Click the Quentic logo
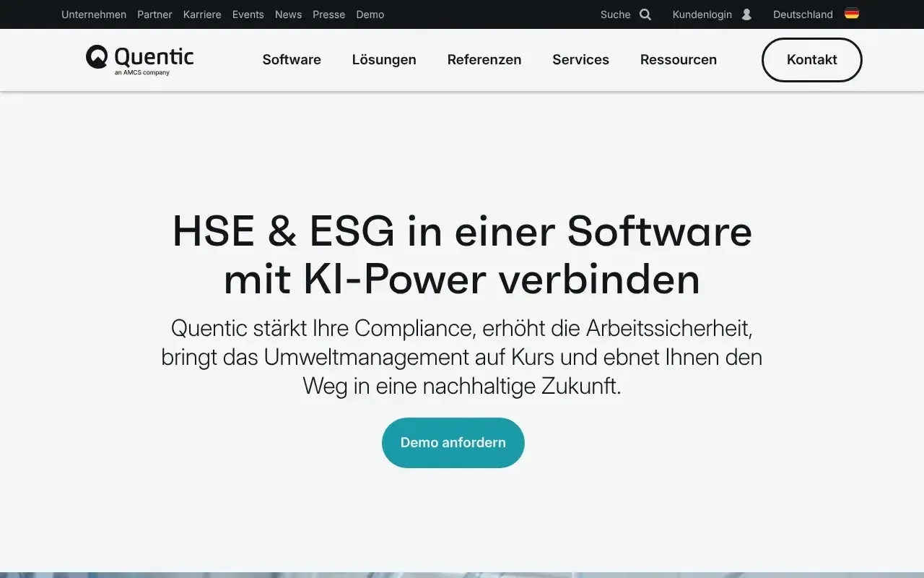Viewport: 924px width, 578px height. [139, 58]
